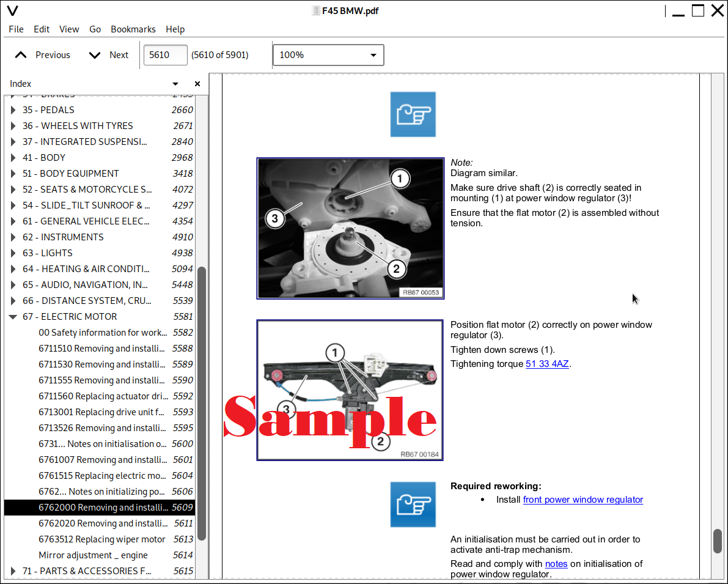Click the Previous page up-arrow icon

[21, 55]
